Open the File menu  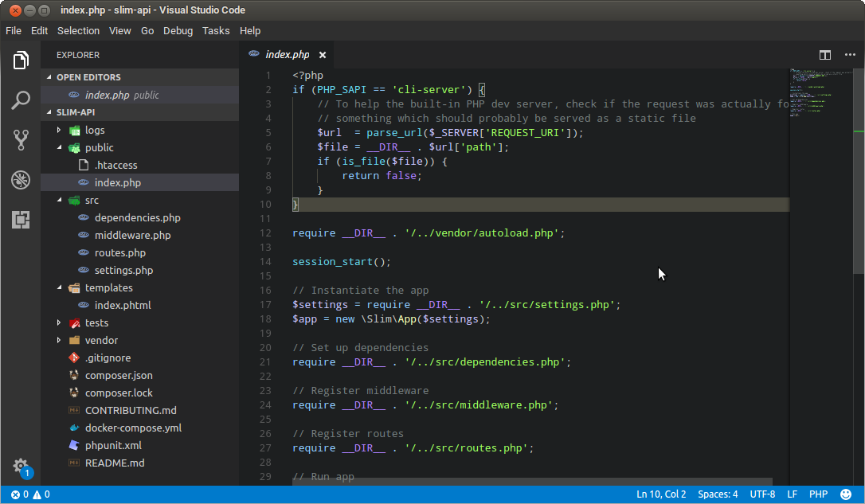[13, 30]
